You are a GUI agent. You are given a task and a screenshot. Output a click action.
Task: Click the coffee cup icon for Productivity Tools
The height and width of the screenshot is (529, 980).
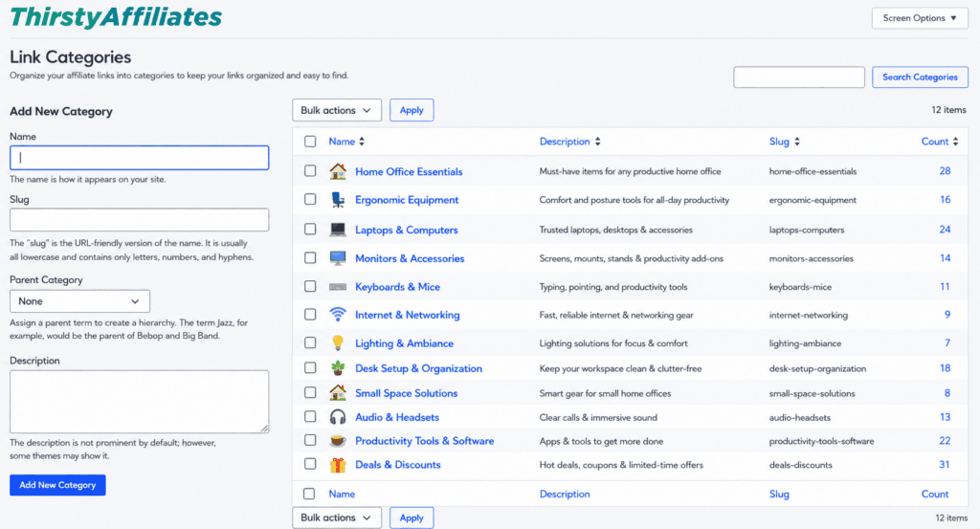point(338,440)
